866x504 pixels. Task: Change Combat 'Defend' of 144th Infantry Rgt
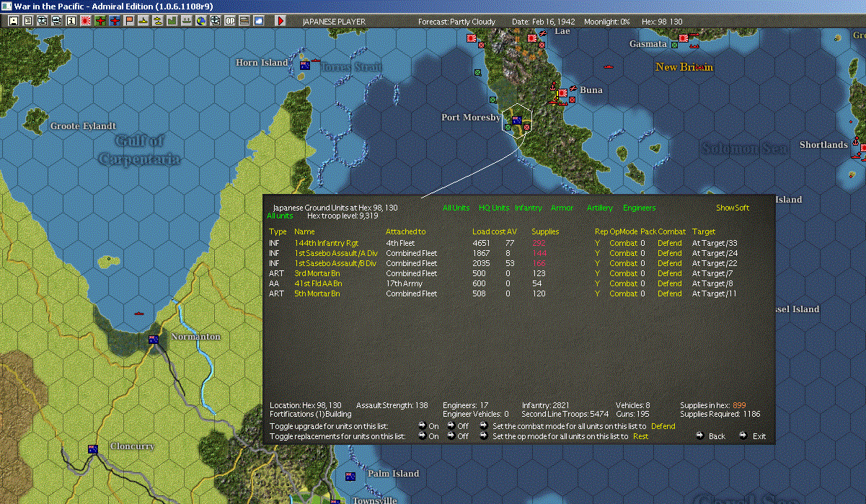(669, 243)
